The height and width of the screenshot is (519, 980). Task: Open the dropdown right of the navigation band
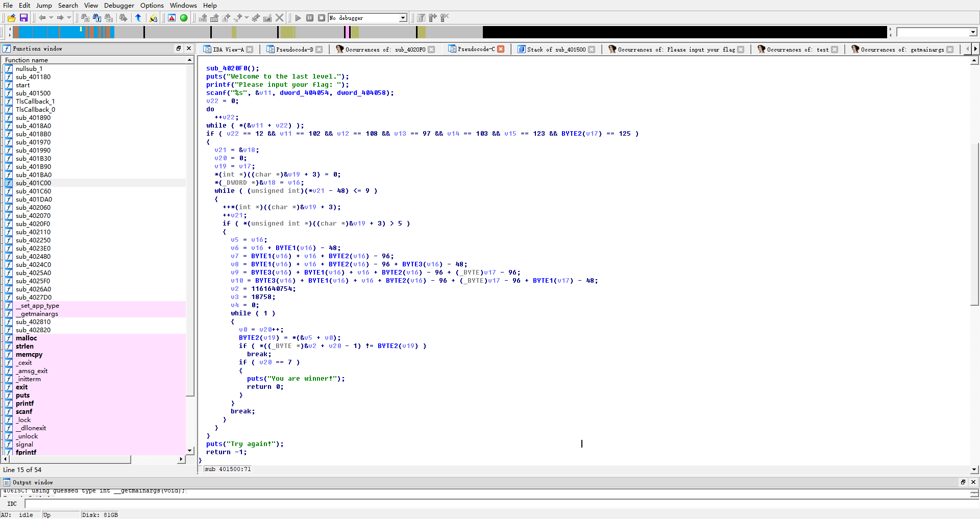coord(973,32)
